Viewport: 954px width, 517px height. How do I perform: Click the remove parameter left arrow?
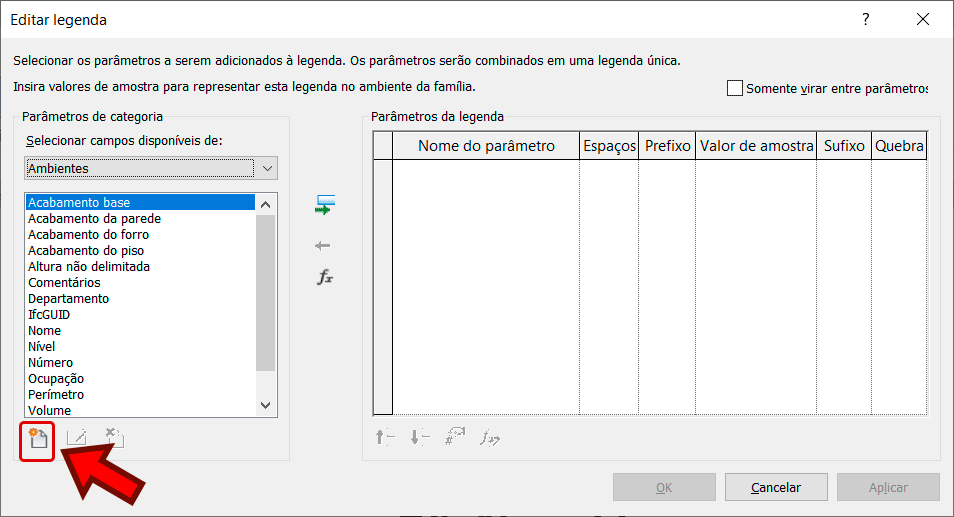pyautogui.click(x=322, y=246)
